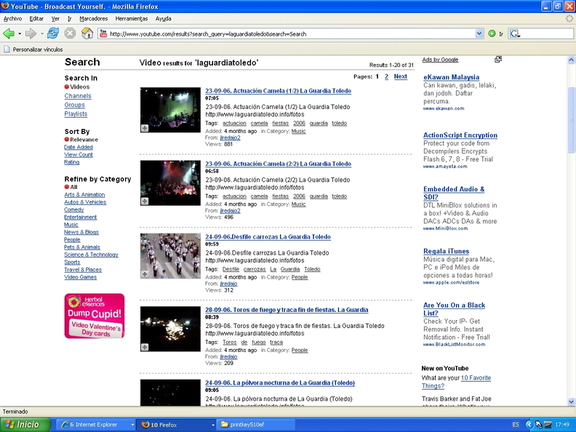576x432 pixels.
Task: Click the forward arrow navigation button
Action: pyautogui.click(x=30, y=34)
